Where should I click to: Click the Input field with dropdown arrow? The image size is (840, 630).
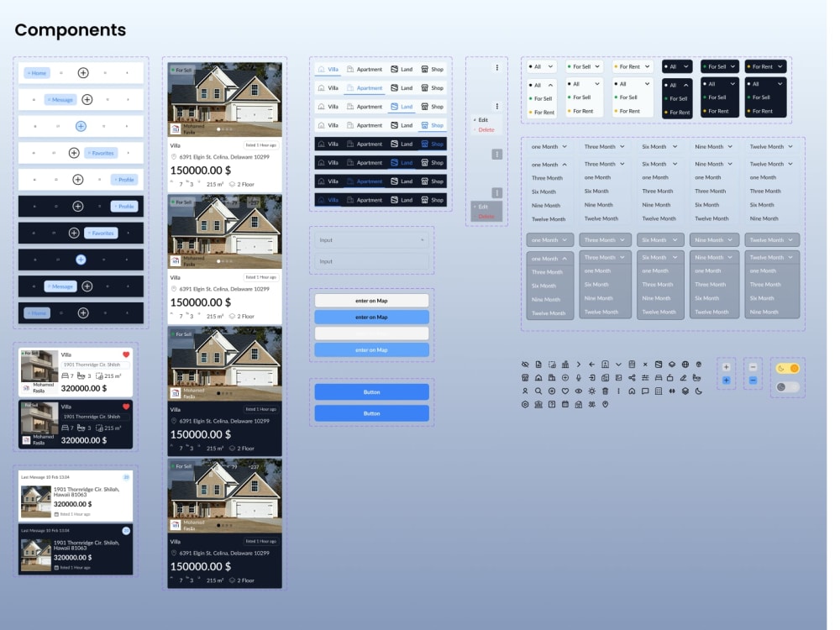coord(371,240)
